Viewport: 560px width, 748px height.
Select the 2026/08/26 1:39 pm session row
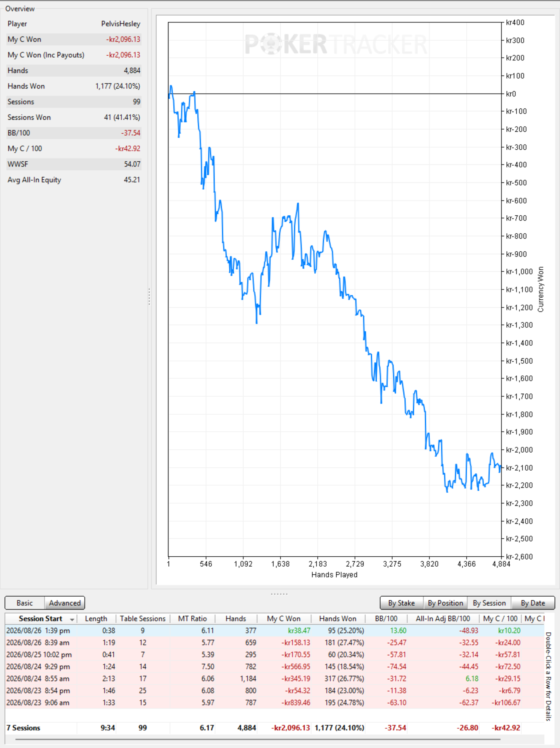click(275, 631)
